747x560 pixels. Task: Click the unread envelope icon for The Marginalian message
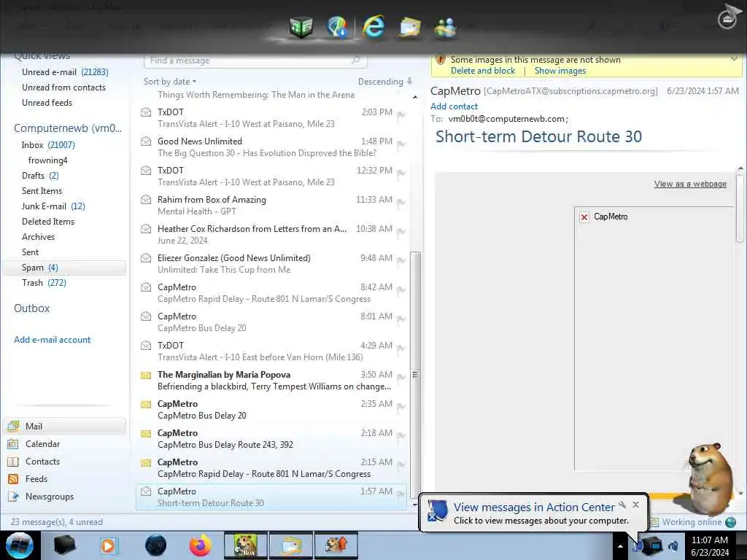pyautogui.click(x=146, y=376)
